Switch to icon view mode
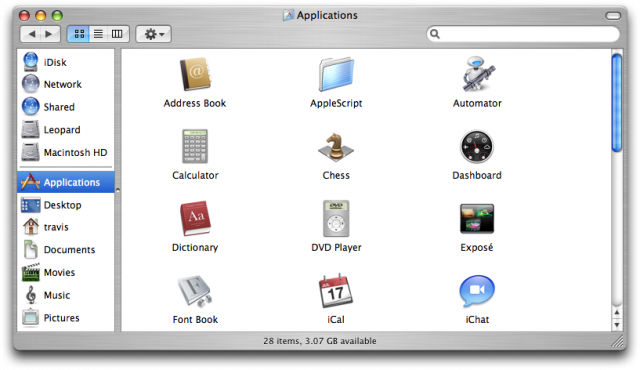Image resolution: width=640 pixels, height=370 pixels. click(79, 34)
